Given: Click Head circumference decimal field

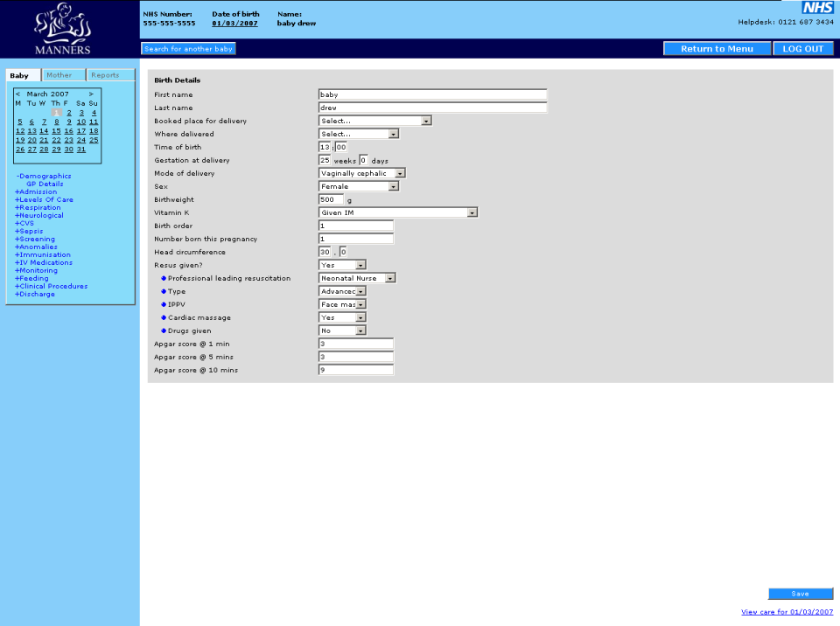Looking at the screenshot, I should pos(343,252).
